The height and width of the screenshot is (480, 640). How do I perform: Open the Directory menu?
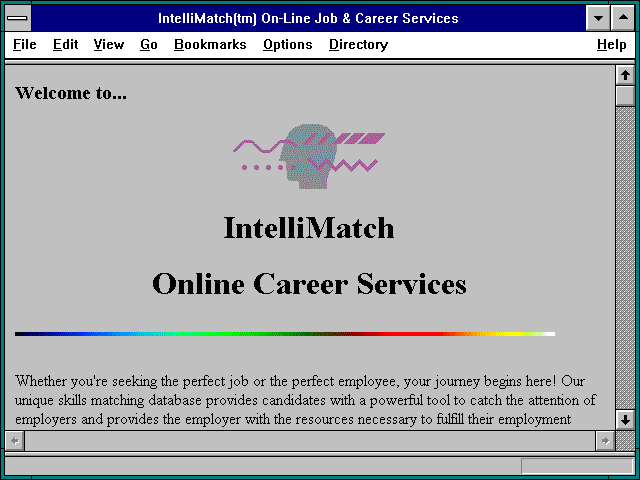(358, 44)
